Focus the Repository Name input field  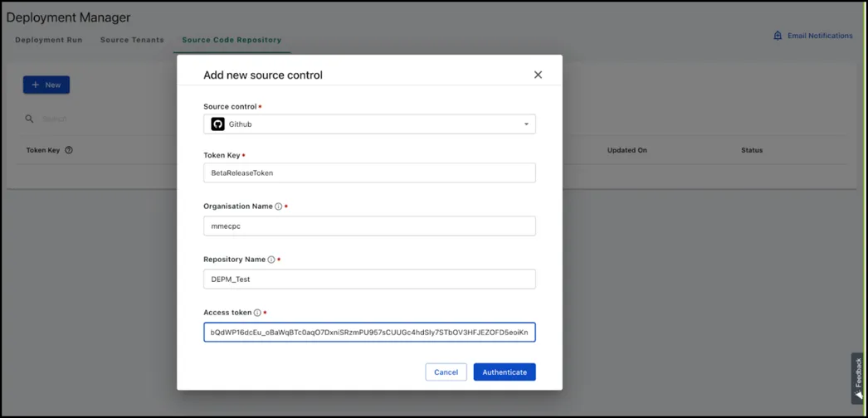[369, 279]
